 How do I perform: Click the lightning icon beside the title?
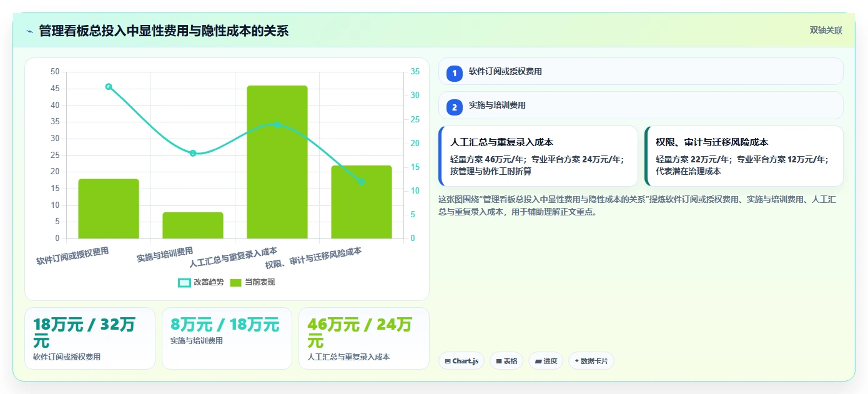tap(29, 31)
